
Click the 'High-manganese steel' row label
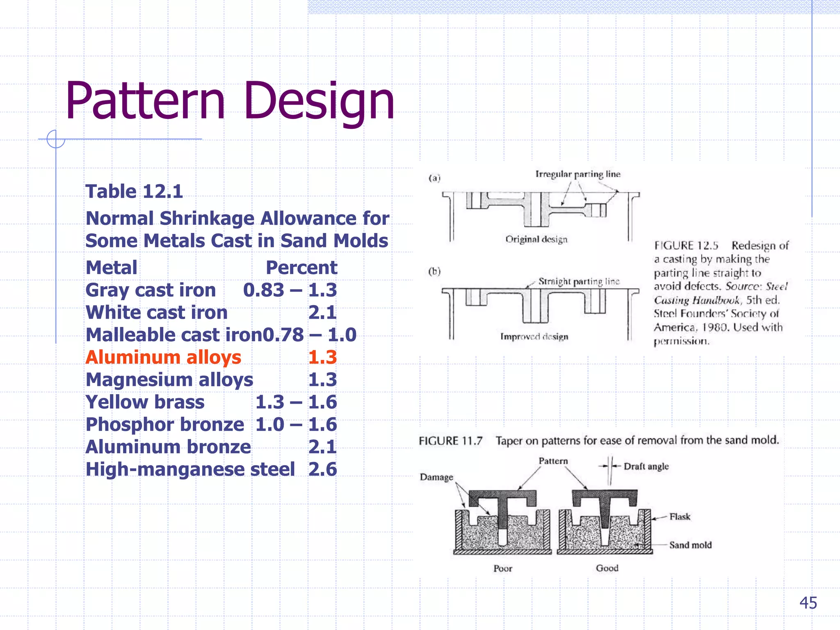190,470
